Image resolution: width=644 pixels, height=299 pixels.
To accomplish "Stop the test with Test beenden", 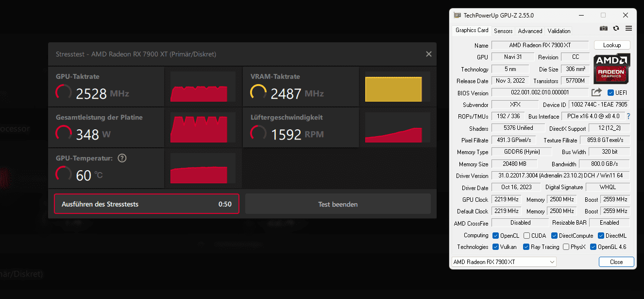I will [x=338, y=204].
